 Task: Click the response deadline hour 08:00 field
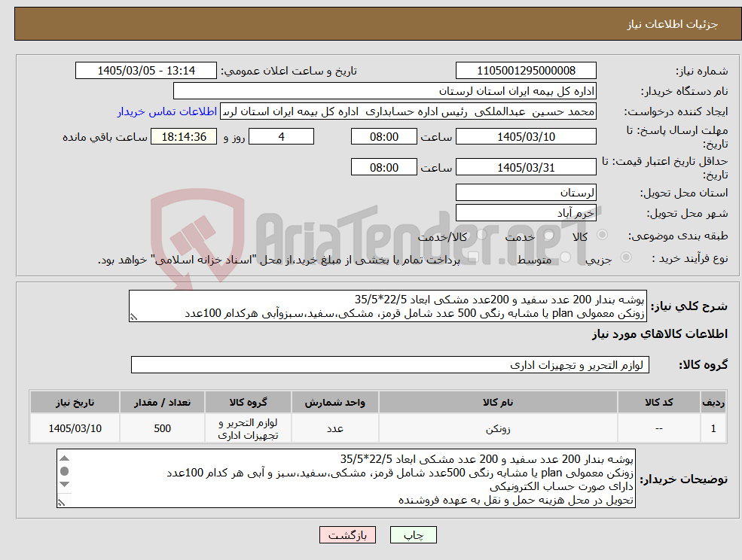[383, 137]
